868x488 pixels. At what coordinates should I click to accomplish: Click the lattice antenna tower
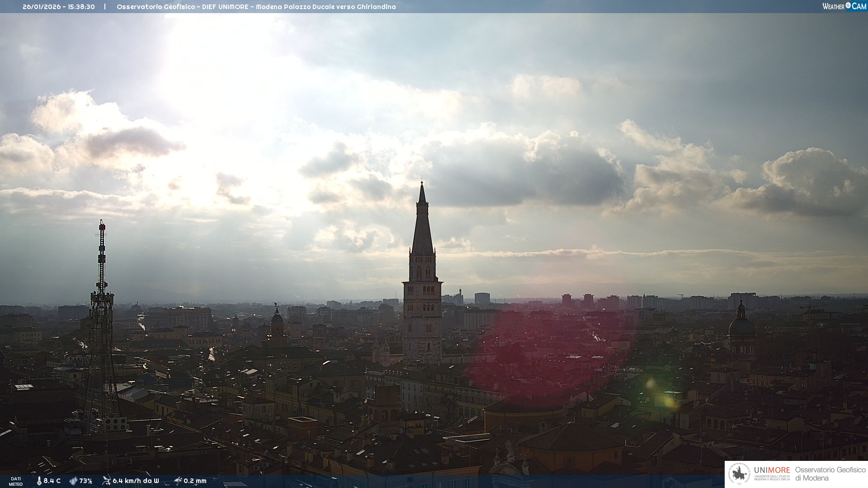point(102,316)
